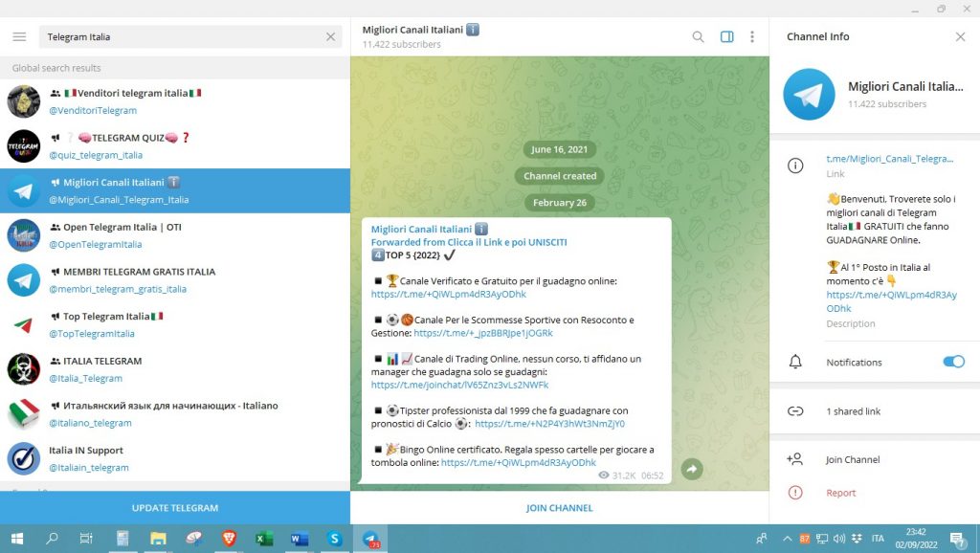The width and height of the screenshot is (980, 553).
Task: Toggle the column view icon in chat header
Action: pyautogui.click(x=726, y=36)
